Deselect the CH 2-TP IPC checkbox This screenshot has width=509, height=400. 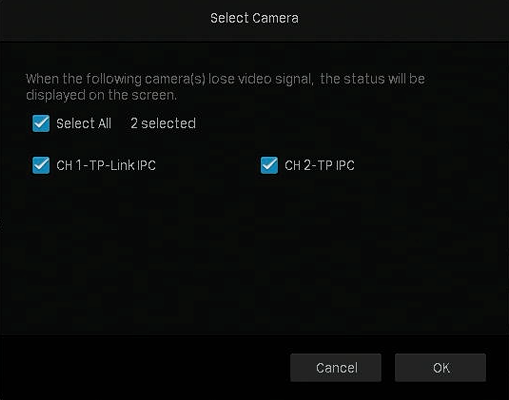point(269,165)
